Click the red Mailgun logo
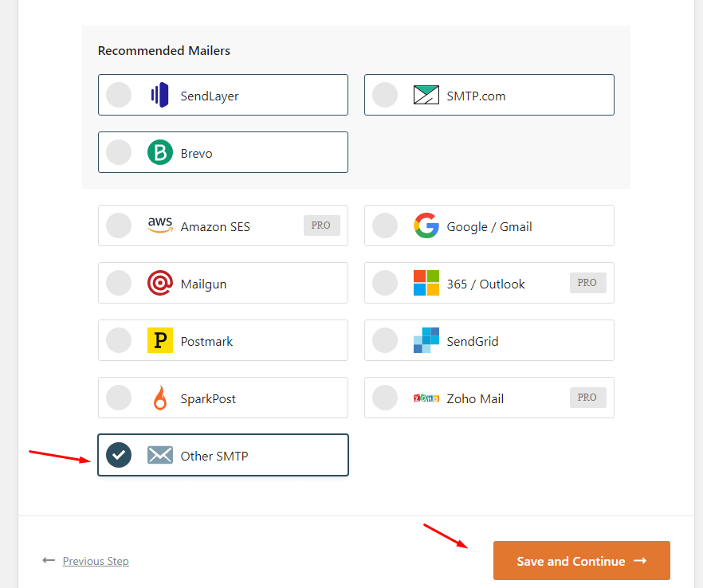The height and width of the screenshot is (588, 703). point(160,283)
